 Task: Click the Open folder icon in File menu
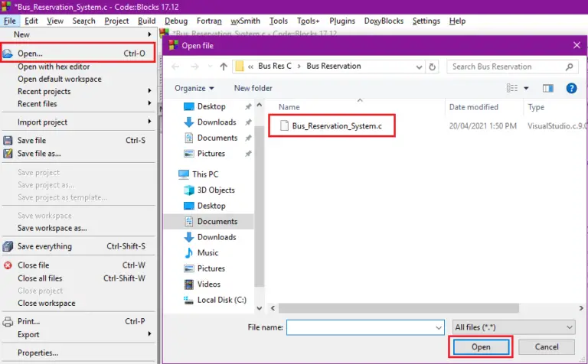8,54
